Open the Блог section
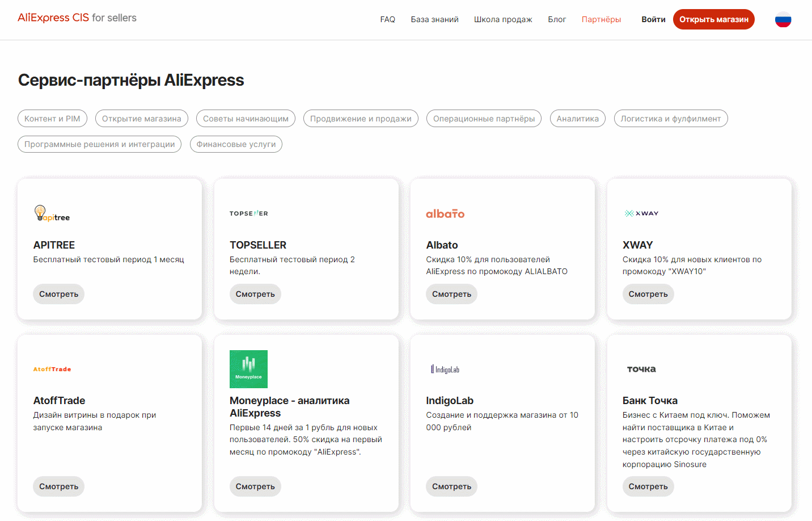This screenshot has width=812, height=521. tap(557, 19)
